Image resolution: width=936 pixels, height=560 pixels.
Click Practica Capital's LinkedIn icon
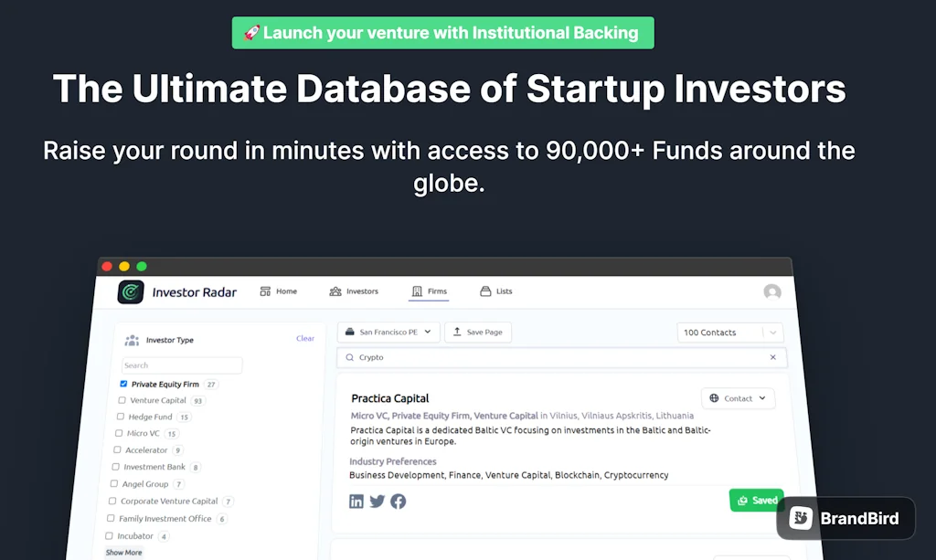point(356,501)
